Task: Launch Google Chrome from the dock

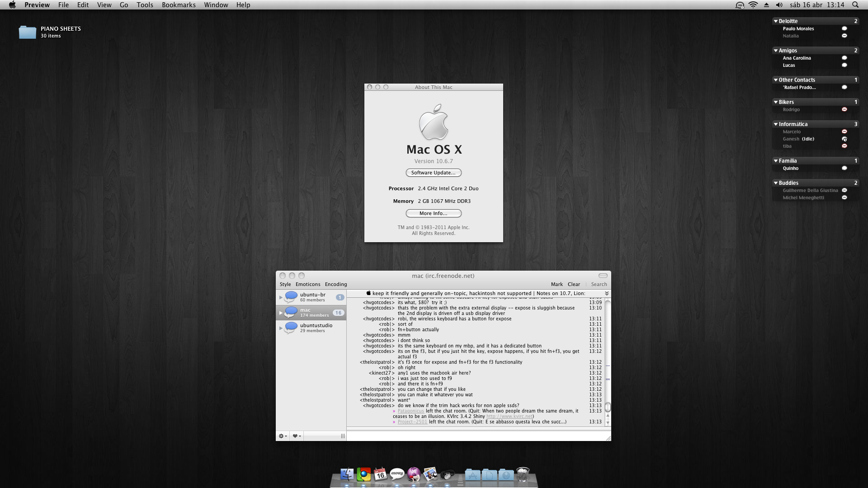Action: point(364,474)
